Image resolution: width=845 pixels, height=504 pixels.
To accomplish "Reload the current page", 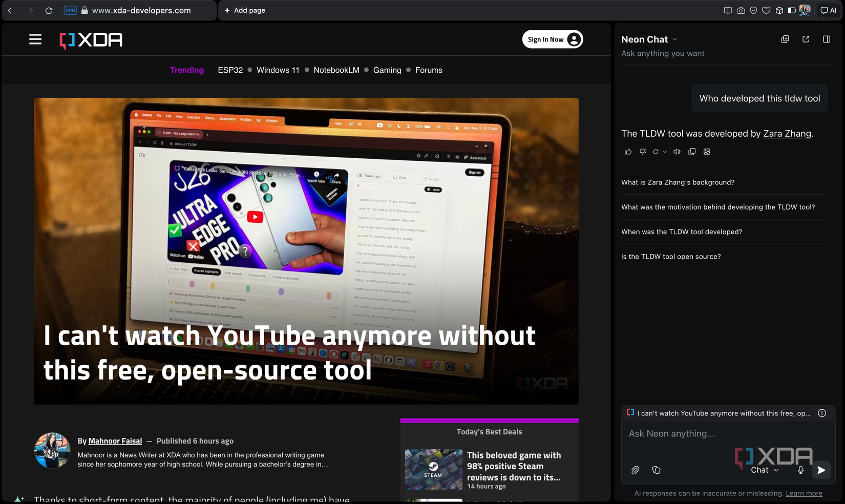I will [49, 10].
